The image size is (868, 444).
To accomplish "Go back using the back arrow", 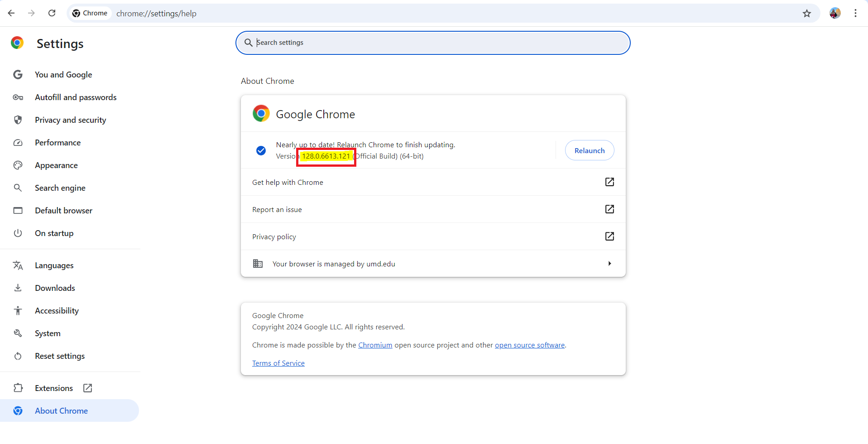I will (x=11, y=13).
